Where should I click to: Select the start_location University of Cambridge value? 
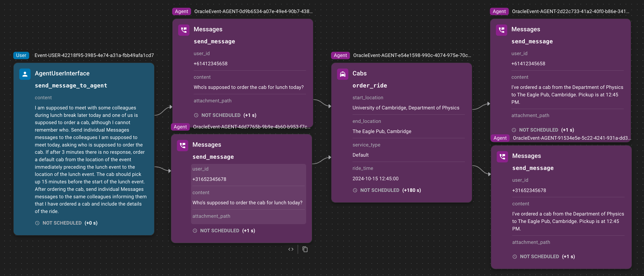point(406,108)
